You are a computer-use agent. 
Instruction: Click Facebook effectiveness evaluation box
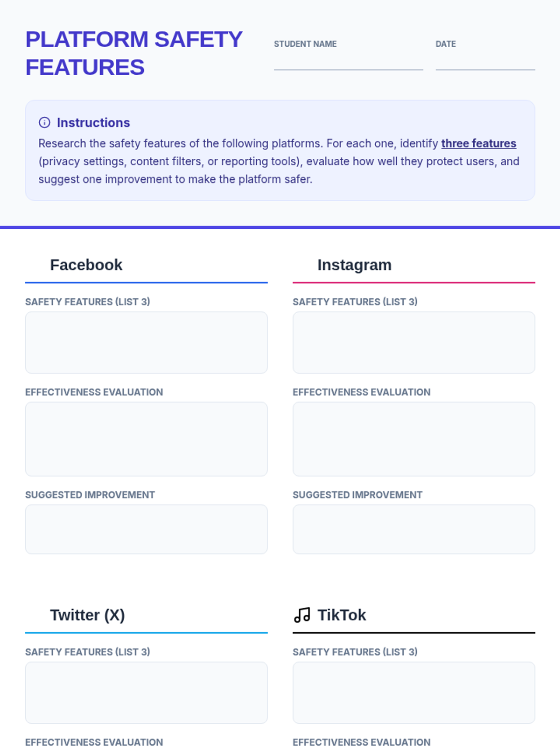146,439
